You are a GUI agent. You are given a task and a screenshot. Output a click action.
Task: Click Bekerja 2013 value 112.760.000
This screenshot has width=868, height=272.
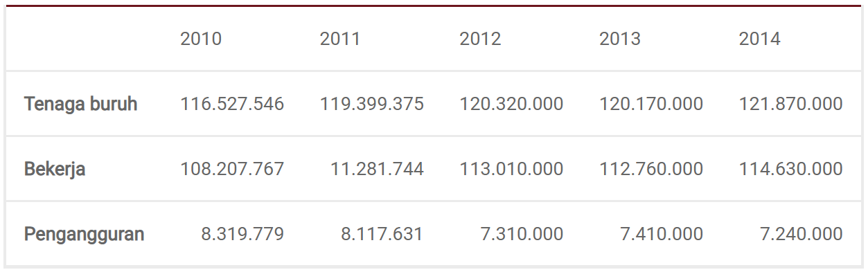(x=651, y=169)
